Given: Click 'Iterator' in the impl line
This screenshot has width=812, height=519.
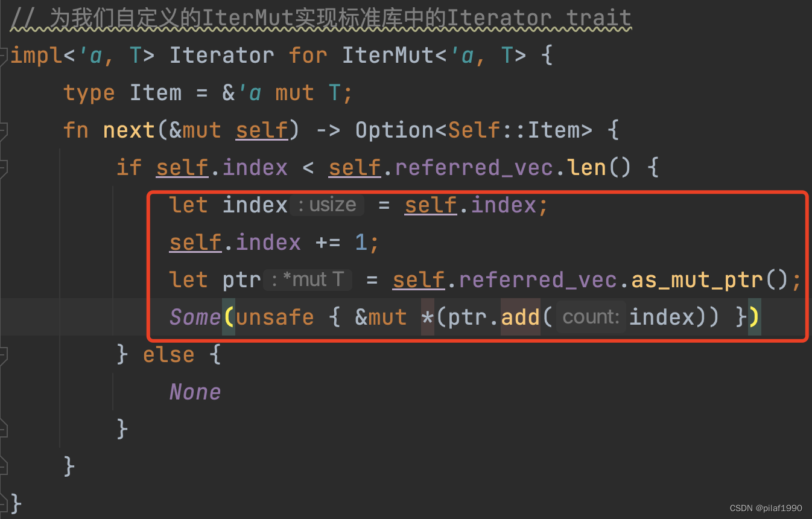Looking at the screenshot, I should point(221,56).
